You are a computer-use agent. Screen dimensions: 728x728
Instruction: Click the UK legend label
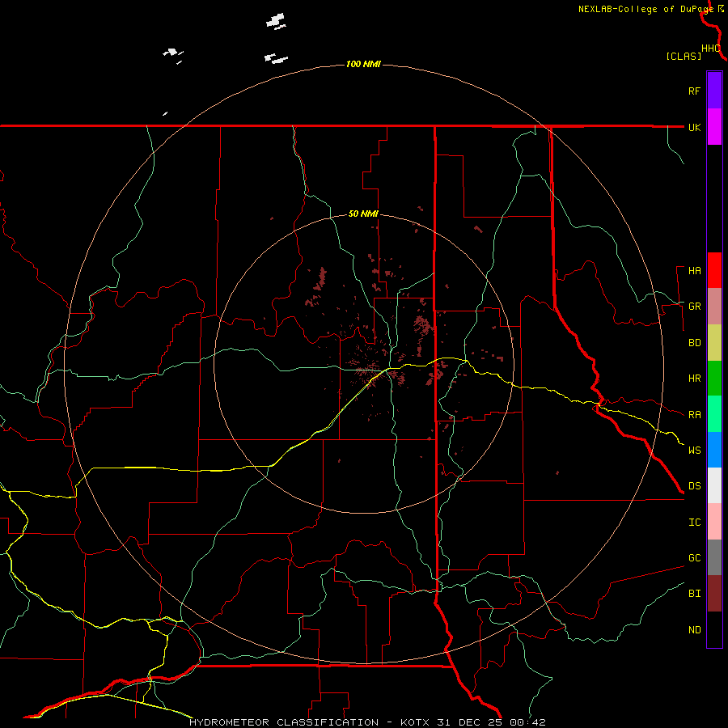coord(694,127)
